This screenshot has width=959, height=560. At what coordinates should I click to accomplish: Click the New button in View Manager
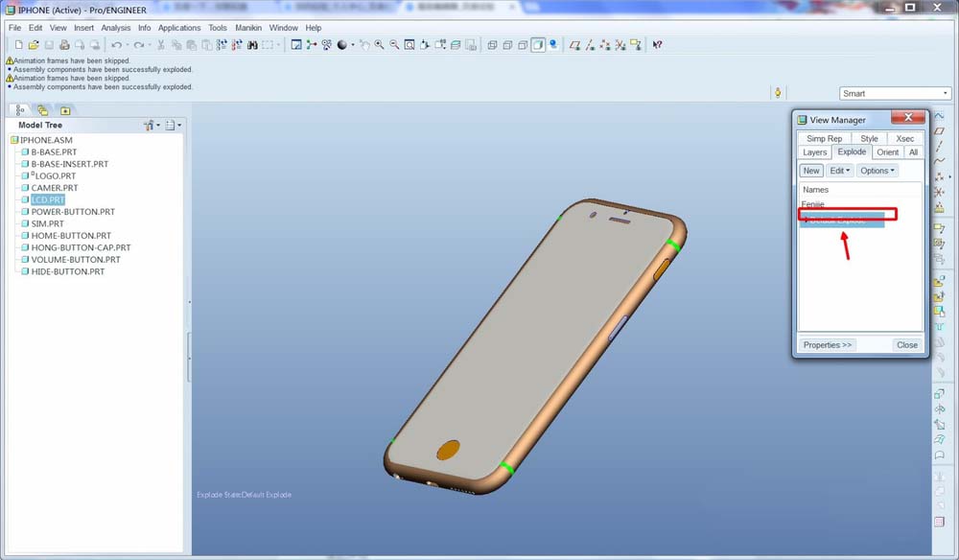[x=811, y=171]
